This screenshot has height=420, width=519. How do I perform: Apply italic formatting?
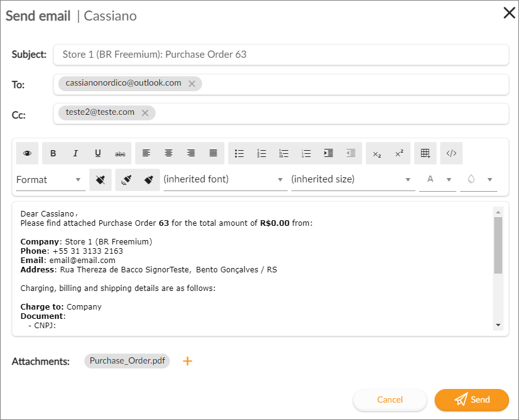pos(76,153)
